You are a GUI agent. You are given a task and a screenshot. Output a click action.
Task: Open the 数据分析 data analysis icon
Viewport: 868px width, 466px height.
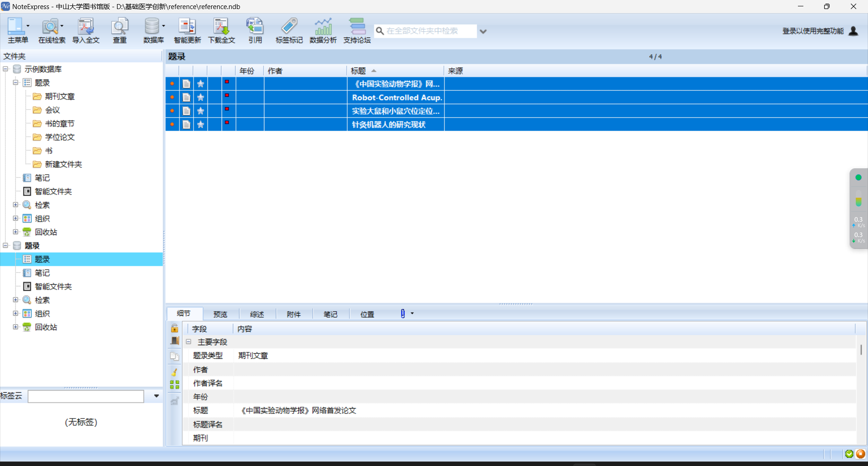pos(323,26)
